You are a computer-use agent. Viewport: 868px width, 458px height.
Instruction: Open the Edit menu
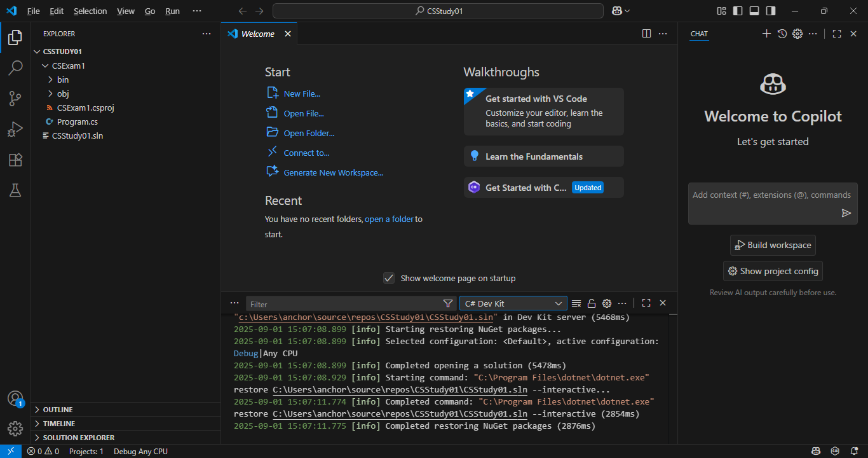click(x=57, y=11)
